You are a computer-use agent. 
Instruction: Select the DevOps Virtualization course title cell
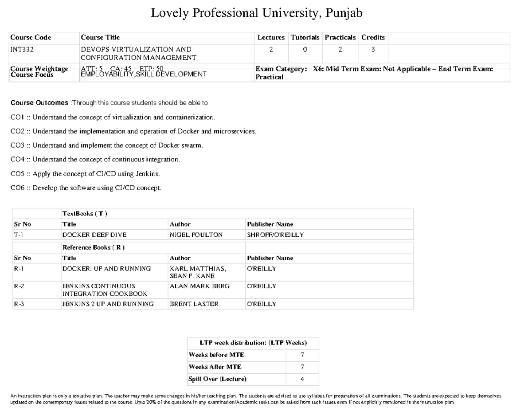pos(136,53)
